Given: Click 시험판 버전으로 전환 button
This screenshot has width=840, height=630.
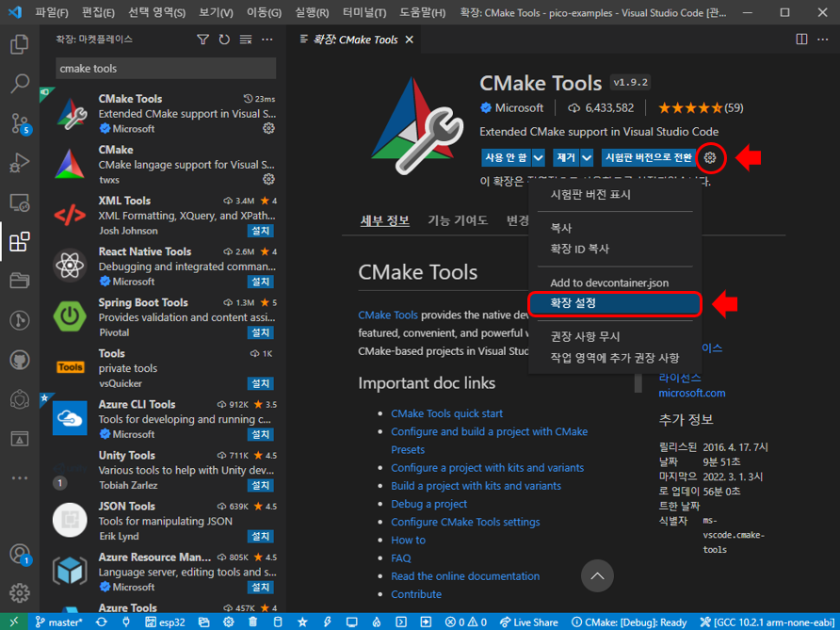Looking at the screenshot, I should (x=649, y=157).
